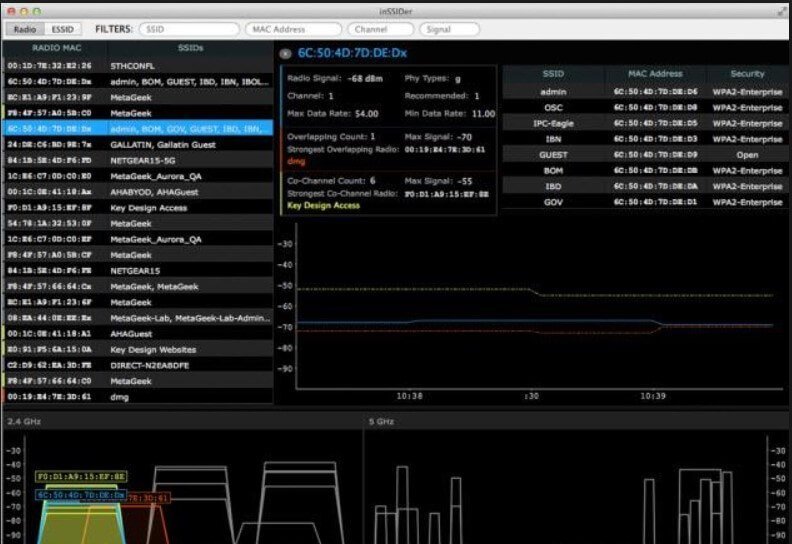Select the DIRECT-N2EABDFE row
Screen dimensions: 792x544
click(138, 366)
